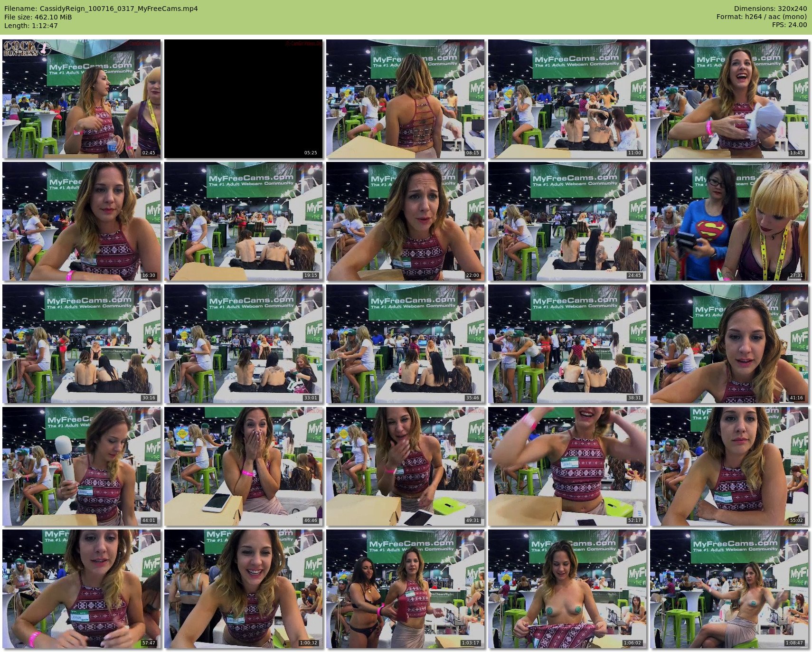Viewport: 812px width, 652px height.
Task: Open the thumbnail stamped 57:47
Action: (x=82, y=589)
